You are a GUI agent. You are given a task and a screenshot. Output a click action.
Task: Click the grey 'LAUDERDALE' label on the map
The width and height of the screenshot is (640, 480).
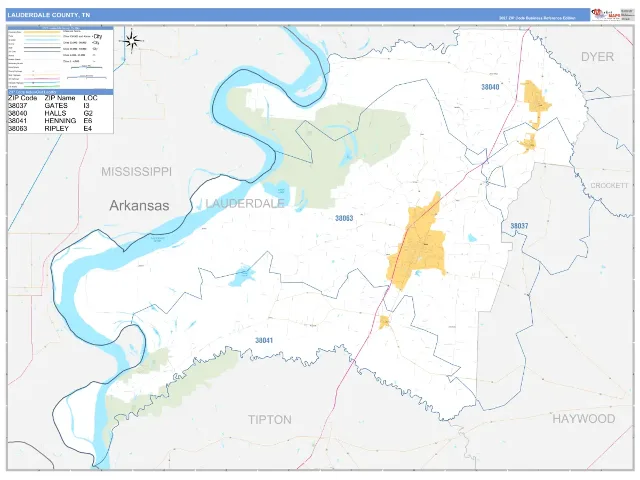[245, 204]
